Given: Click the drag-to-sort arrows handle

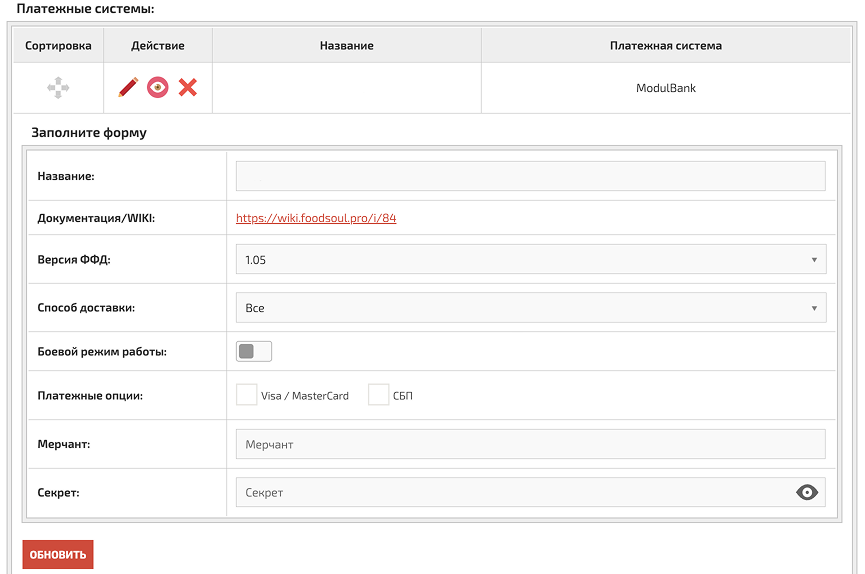Looking at the screenshot, I should (x=58, y=88).
